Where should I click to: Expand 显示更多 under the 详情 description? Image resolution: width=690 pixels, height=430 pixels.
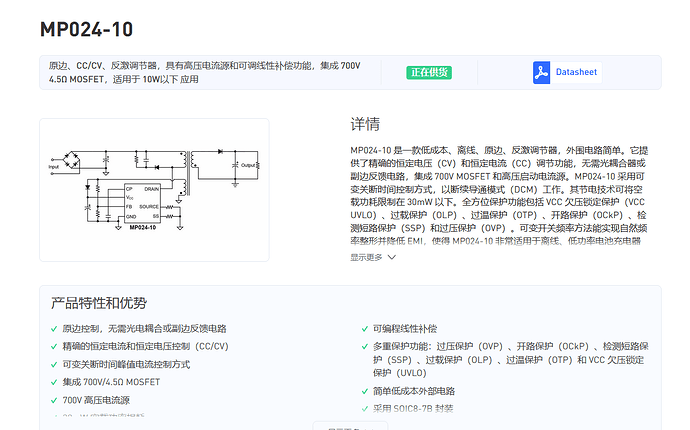(x=366, y=257)
